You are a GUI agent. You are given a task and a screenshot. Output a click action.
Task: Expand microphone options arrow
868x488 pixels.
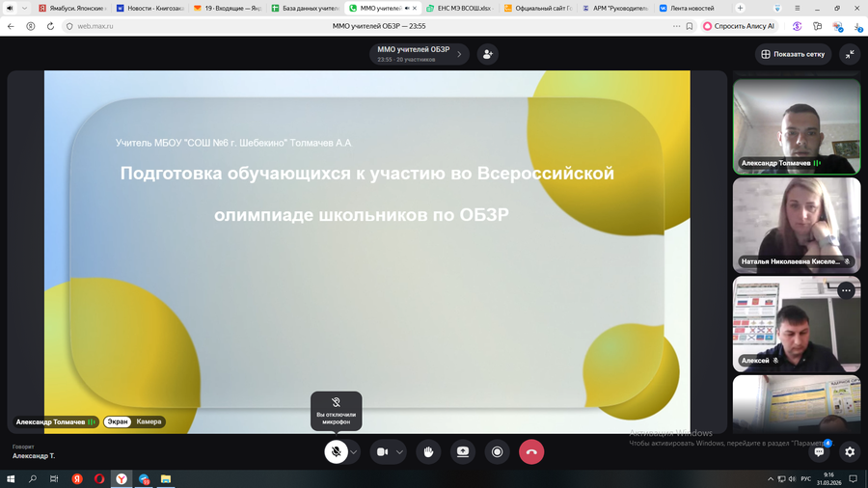click(x=354, y=451)
